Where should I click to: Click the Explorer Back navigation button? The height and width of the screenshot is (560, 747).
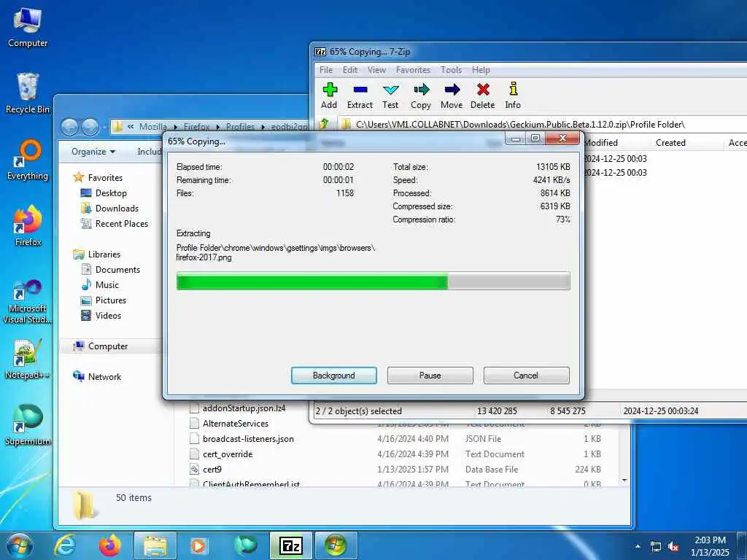69,127
